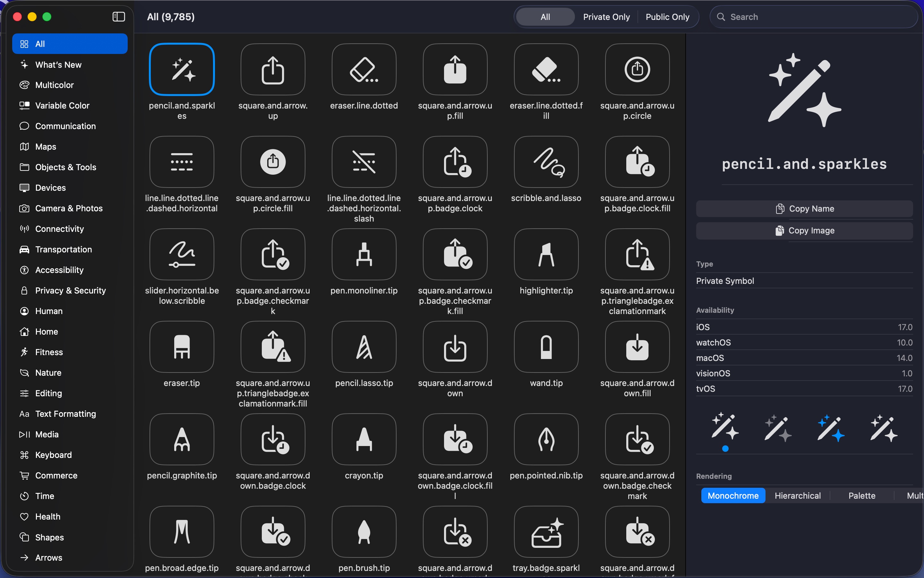This screenshot has width=924, height=578.
Task: Open the Accessibility category
Action: [70, 270]
